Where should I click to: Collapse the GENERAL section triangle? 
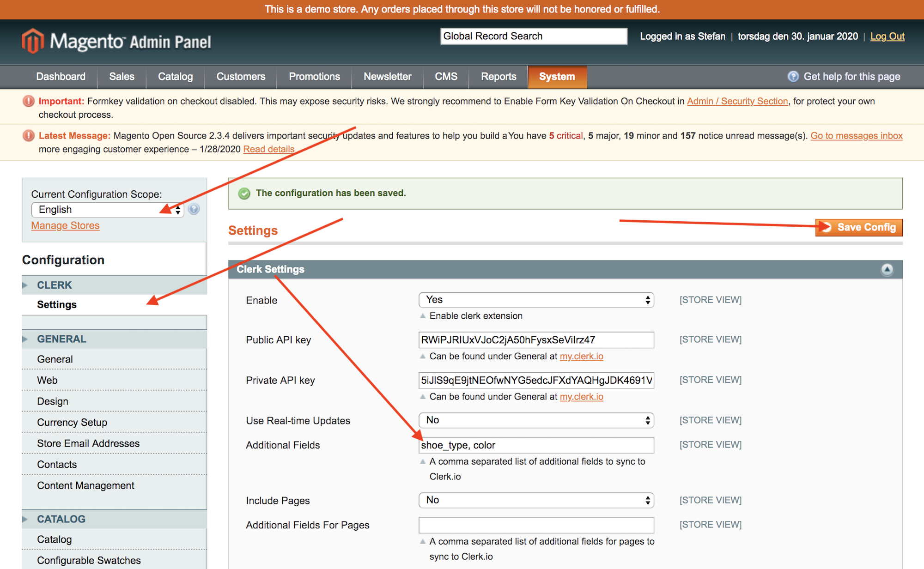click(x=25, y=339)
